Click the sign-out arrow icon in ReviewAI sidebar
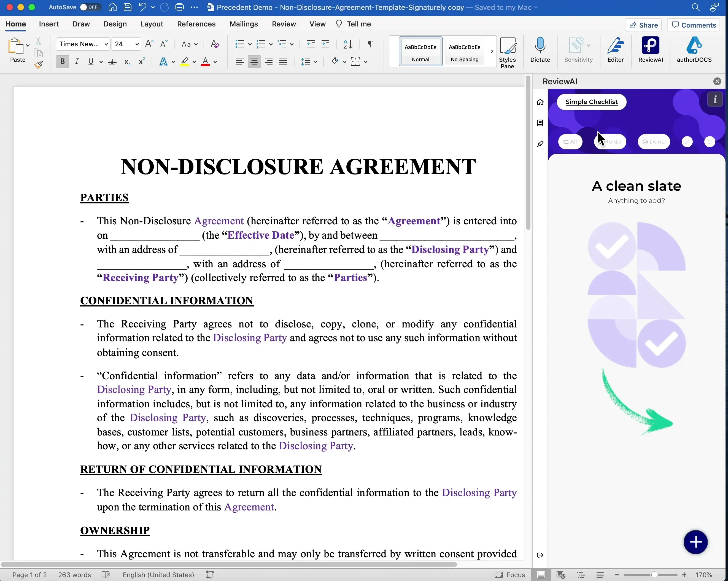 point(540,555)
